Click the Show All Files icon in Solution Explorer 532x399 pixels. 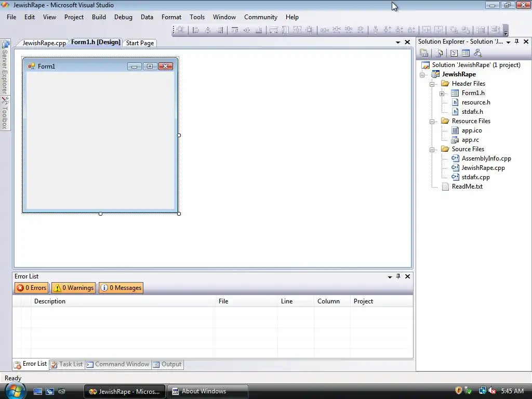pyautogui.click(x=439, y=53)
